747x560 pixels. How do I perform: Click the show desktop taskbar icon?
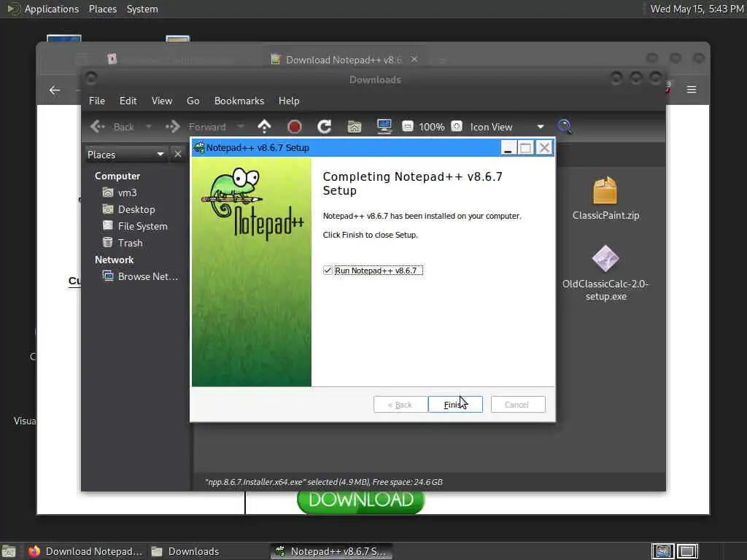[x=9, y=551]
